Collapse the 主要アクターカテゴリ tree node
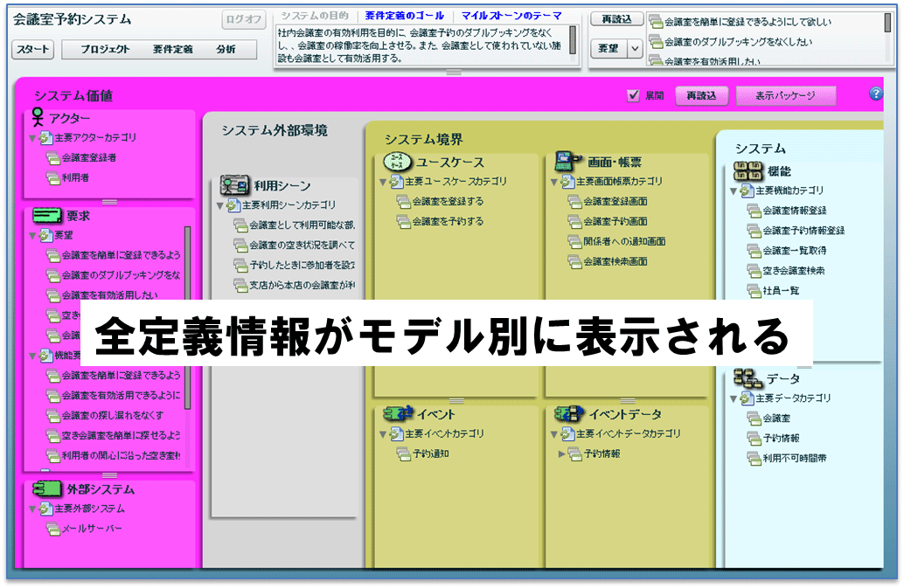The width and height of the screenshot is (904, 588). coord(32,138)
